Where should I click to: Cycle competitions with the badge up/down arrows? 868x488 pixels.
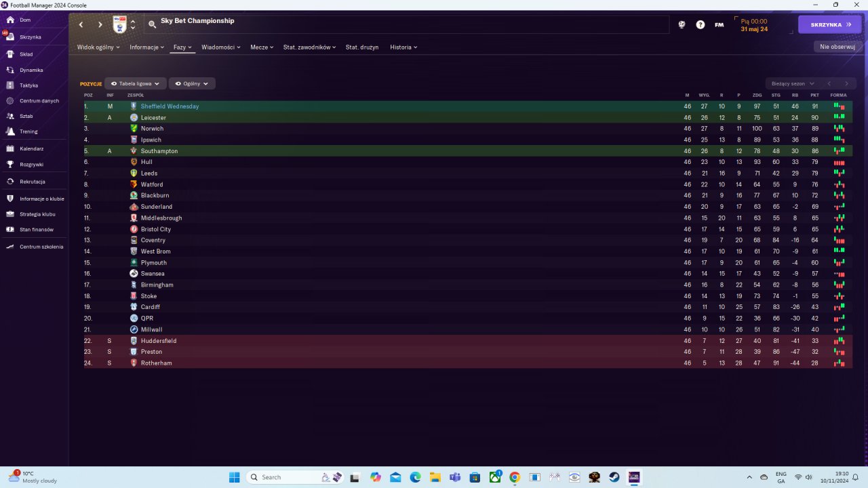(133, 24)
